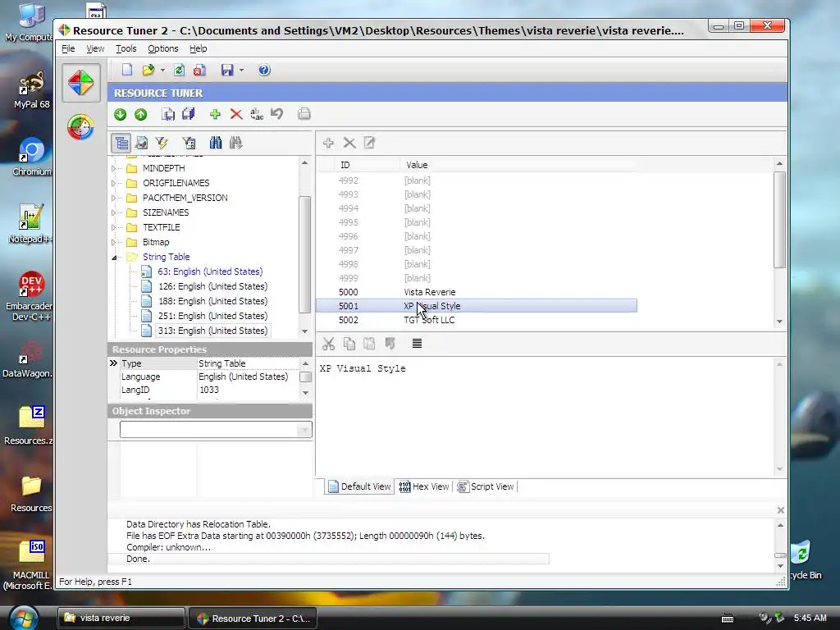The image size is (840, 630).
Task: Click the resource image viewer icon in tree toolbar
Action: click(x=141, y=143)
